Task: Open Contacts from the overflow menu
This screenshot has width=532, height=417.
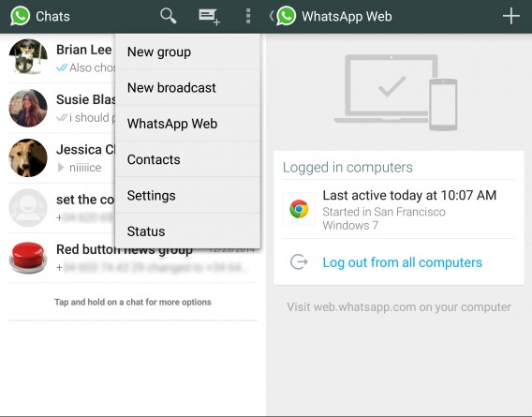Action: point(188,159)
